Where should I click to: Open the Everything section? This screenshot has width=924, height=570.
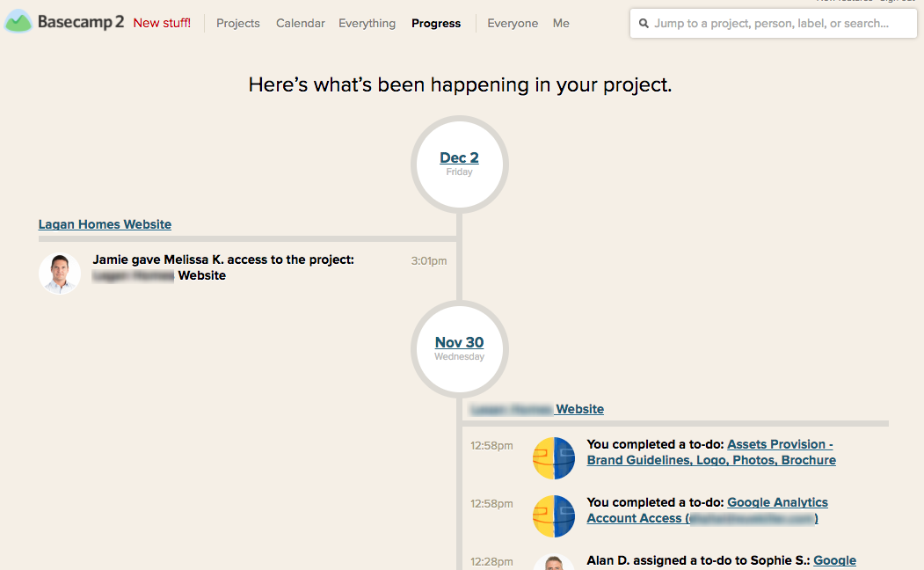(367, 24)
